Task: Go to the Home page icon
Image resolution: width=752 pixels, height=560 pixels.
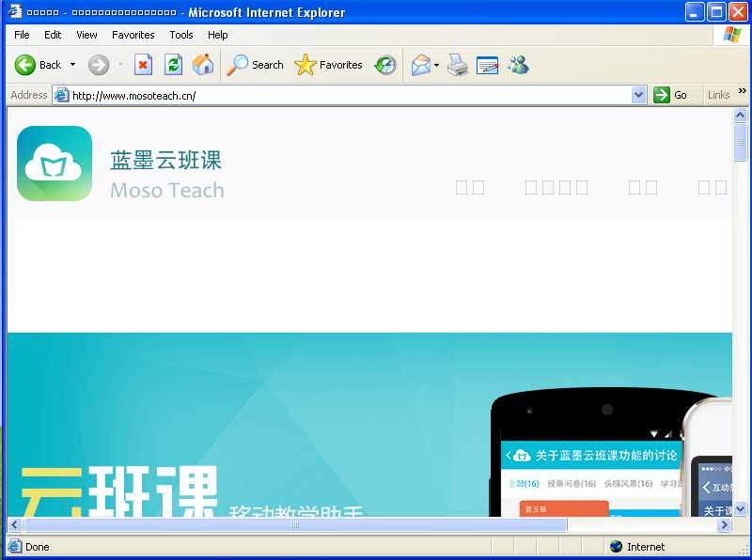Action: coord(203,64)
